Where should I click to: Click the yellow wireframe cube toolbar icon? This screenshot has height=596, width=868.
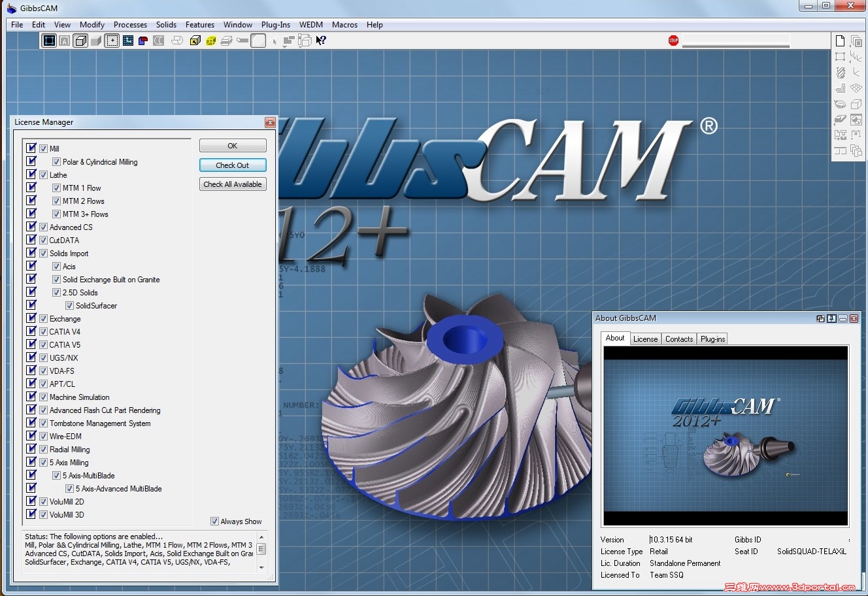(210, 41)
